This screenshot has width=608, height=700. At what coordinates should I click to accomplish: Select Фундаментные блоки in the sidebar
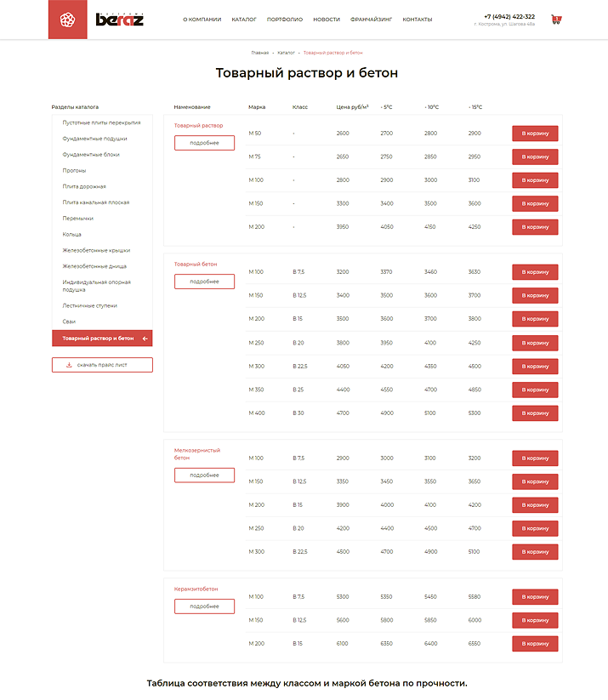tap(91, 155)
